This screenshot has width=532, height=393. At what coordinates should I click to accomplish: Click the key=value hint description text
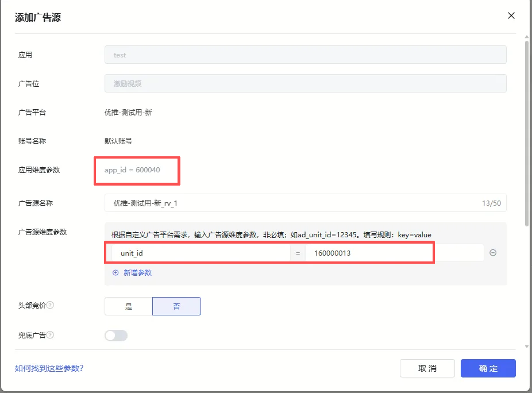(x=271, y=235)
